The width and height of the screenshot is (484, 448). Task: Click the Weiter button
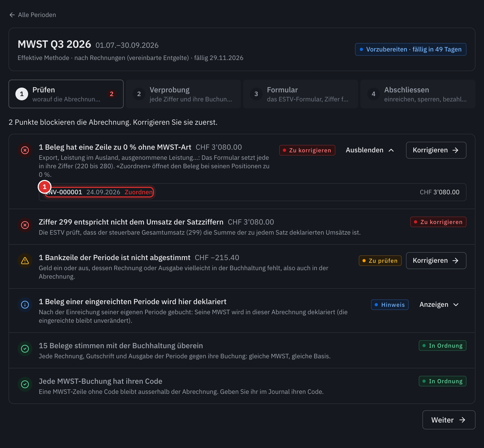tap(449, 420)
